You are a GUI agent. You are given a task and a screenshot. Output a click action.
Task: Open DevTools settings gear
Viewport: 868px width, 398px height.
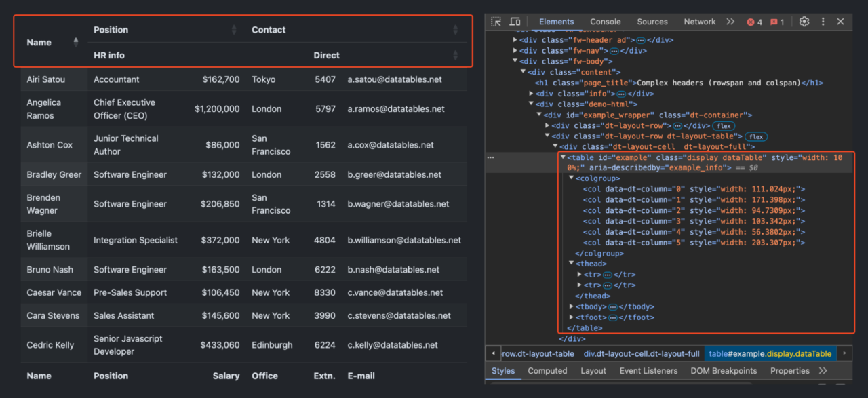tap(804, 22)
